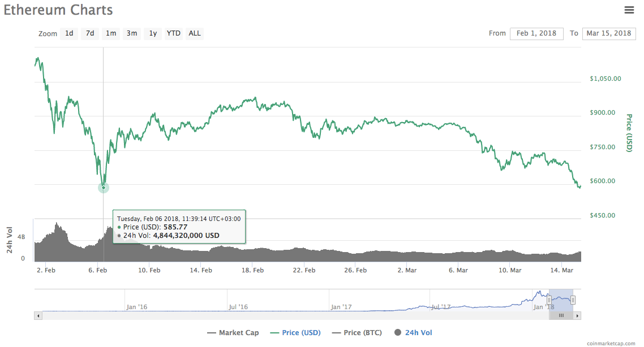
Task: Click the tooltip price value 585.77
Action: pyautogui.click(x=175, y=227)
